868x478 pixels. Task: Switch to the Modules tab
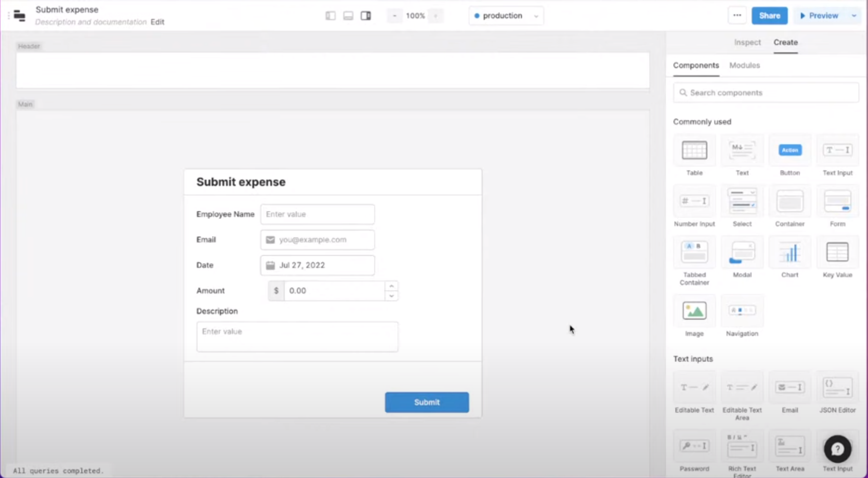point(744,65)
